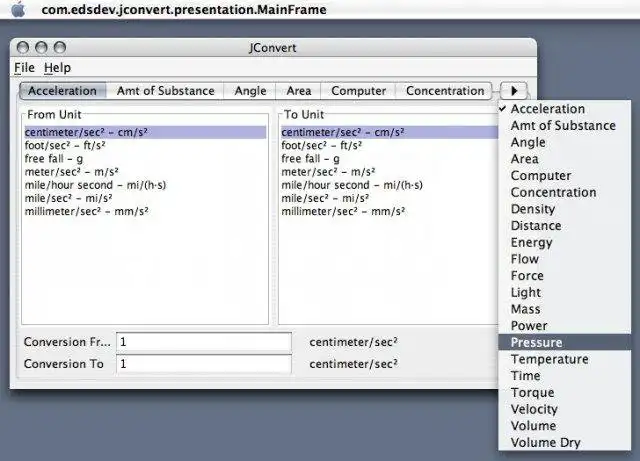Switch to the Amt of Substance tab
Viewport: 640px width, 461px height.
coord(165,91)
